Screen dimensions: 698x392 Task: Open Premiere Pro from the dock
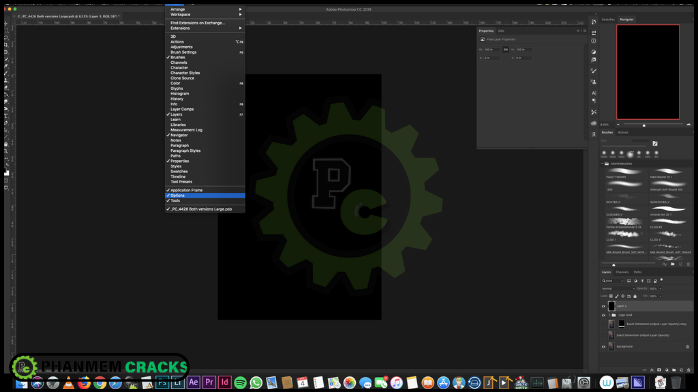click(209, 382)
